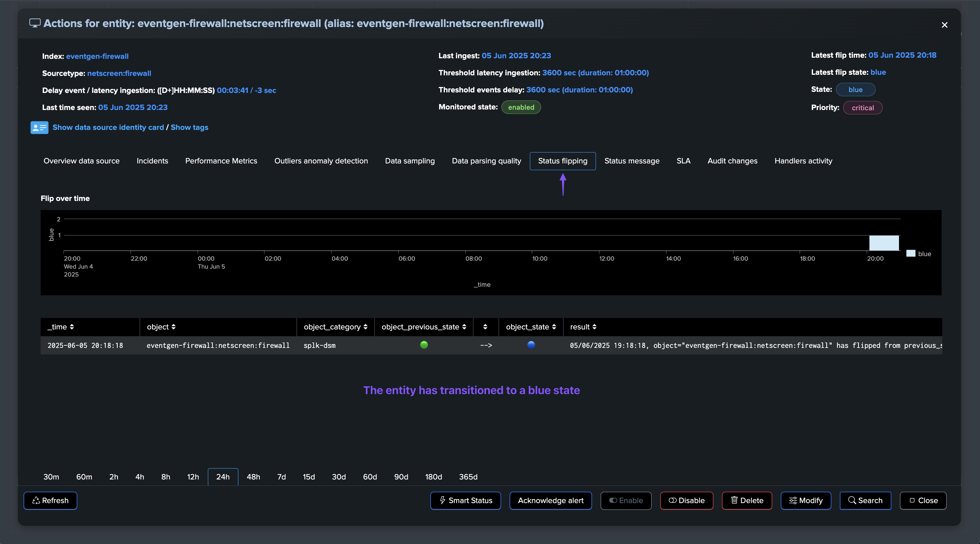
Task: Click the Refresh button
Action: click(50, 500)
